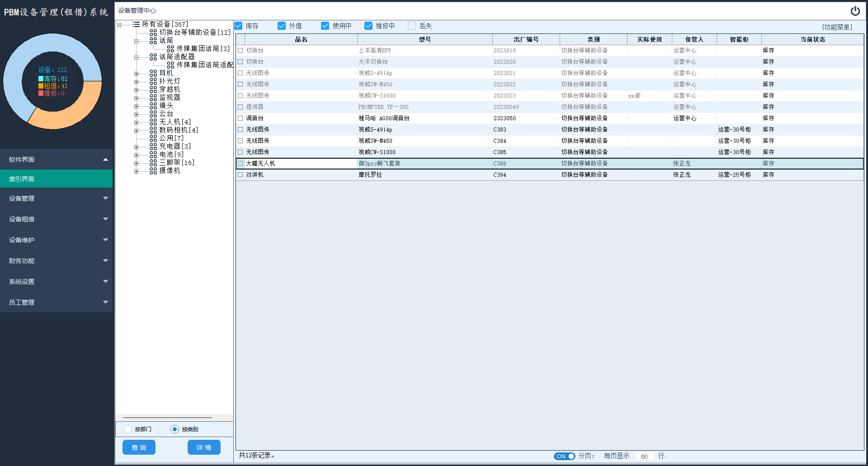Image resolution: width=868 pixels, height=466 pixels.
Task: Click the 详情 button
Action: click(204, 447)
